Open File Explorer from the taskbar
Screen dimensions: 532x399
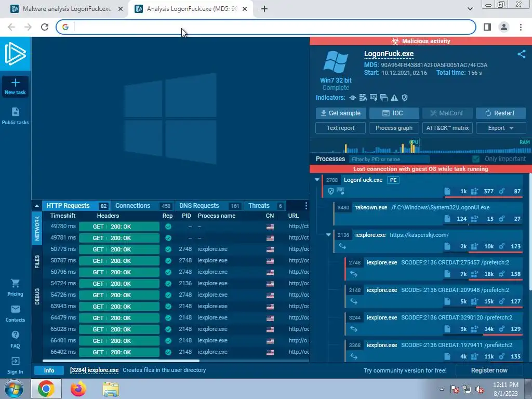point(111,389)
